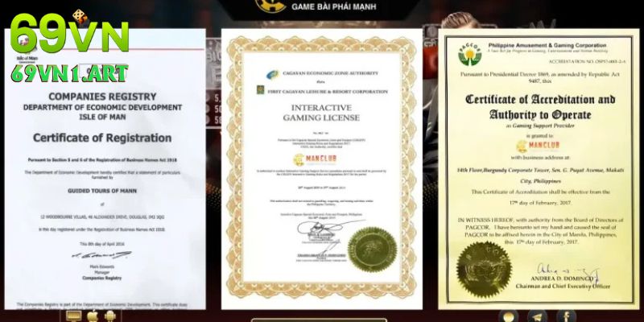Open the Facebook page icon
This screenshot has height=322, width=644.
coord(567,316)
